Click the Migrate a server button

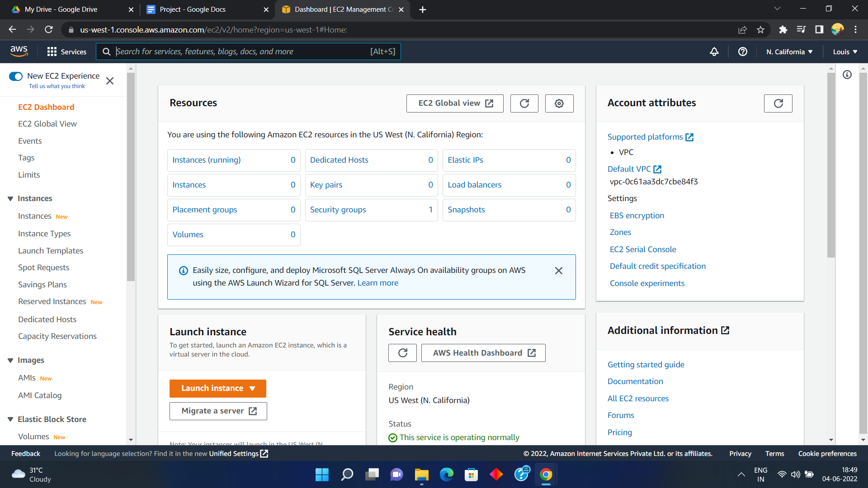click(217, 411)
